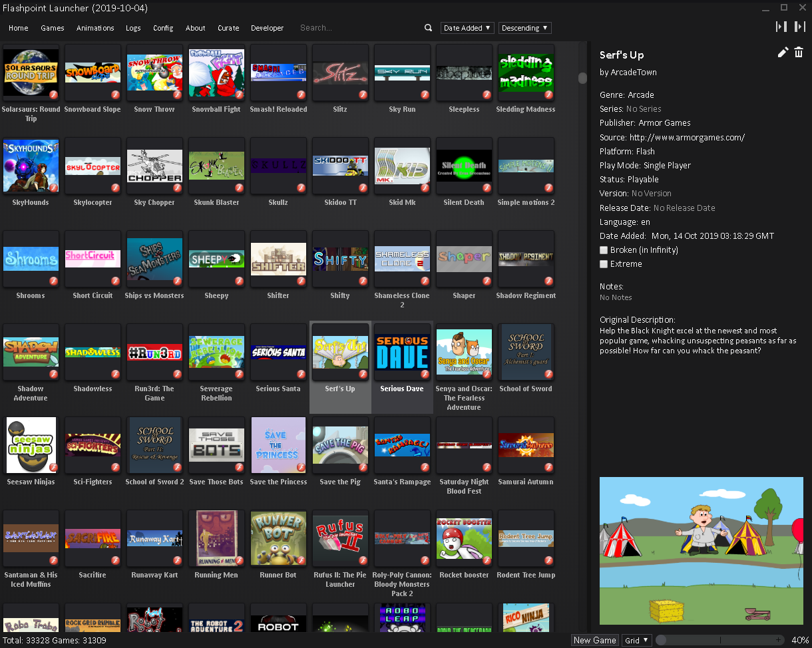Click the pencil edit icon for Serf's Up

[x=783, y=53]
